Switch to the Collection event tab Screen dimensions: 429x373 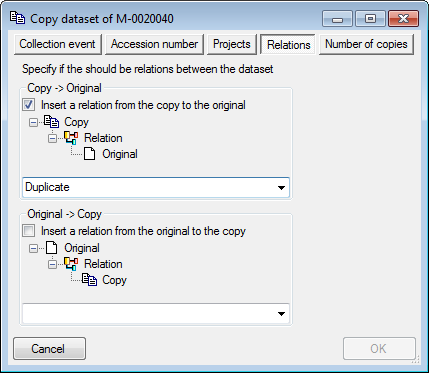58,44
